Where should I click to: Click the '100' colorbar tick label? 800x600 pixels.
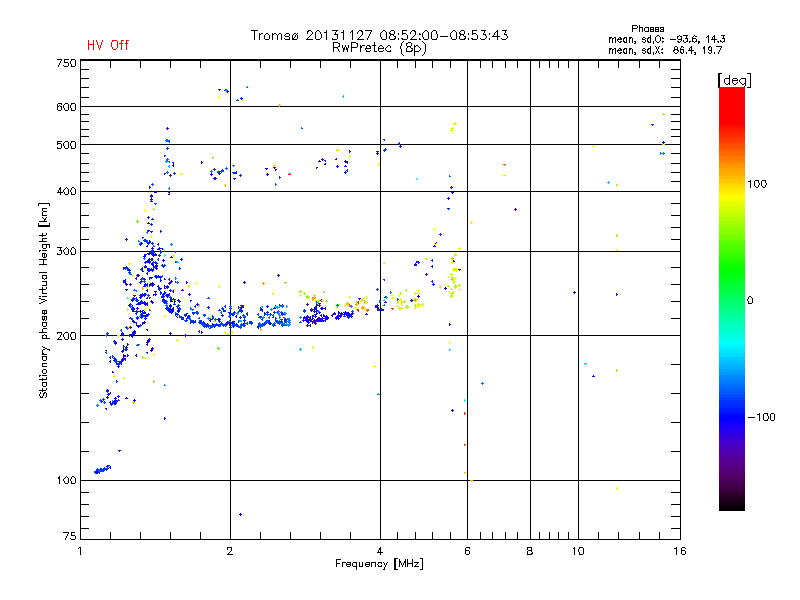[x=757, y=184]
